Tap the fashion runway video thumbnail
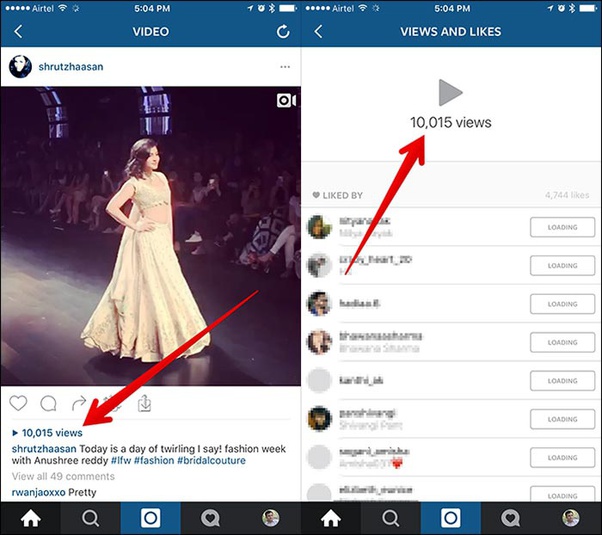 [150, 235]
